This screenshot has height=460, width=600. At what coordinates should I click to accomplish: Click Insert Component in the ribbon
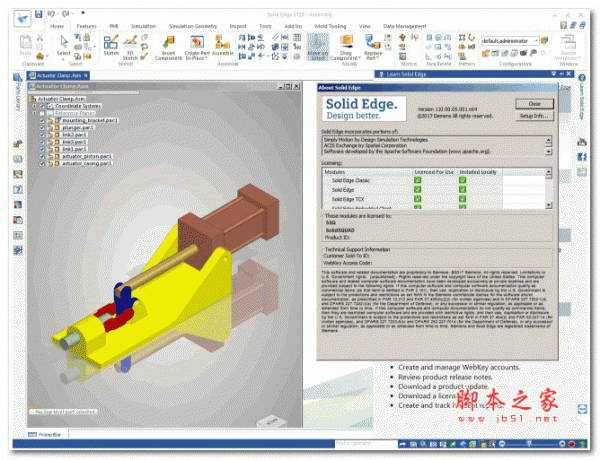click(x=168, y=48)
